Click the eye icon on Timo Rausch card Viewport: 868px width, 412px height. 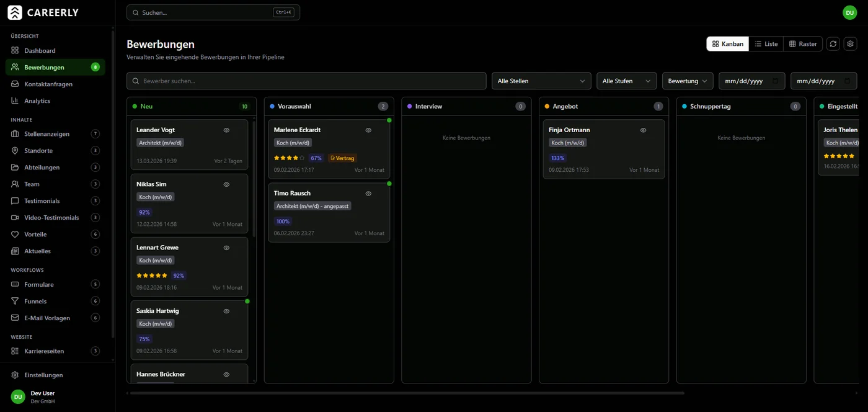tap(368, 194)
